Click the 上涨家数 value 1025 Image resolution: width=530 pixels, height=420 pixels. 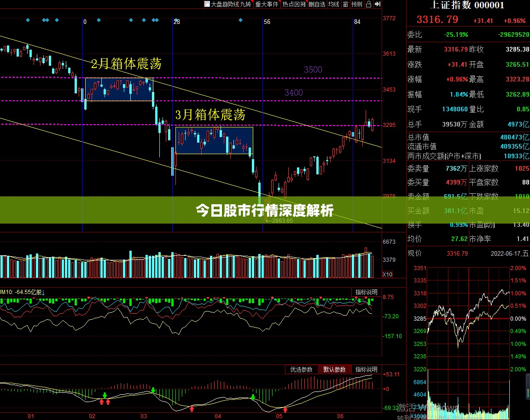point(522,168)
